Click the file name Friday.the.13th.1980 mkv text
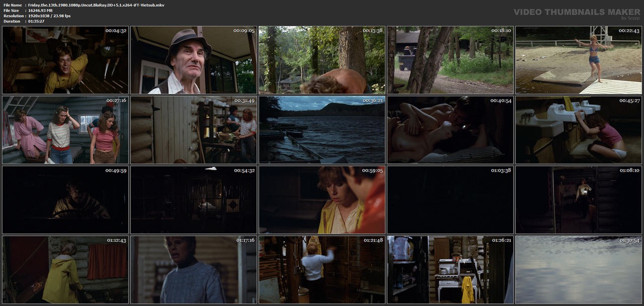The width and height of the screenshot is (644, 306). point(96,5)
